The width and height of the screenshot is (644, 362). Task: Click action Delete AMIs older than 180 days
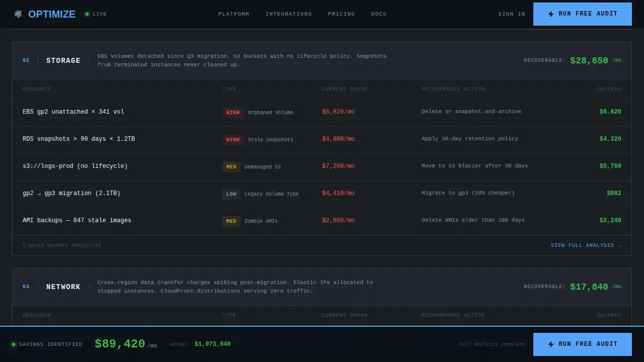click(473, 220)
